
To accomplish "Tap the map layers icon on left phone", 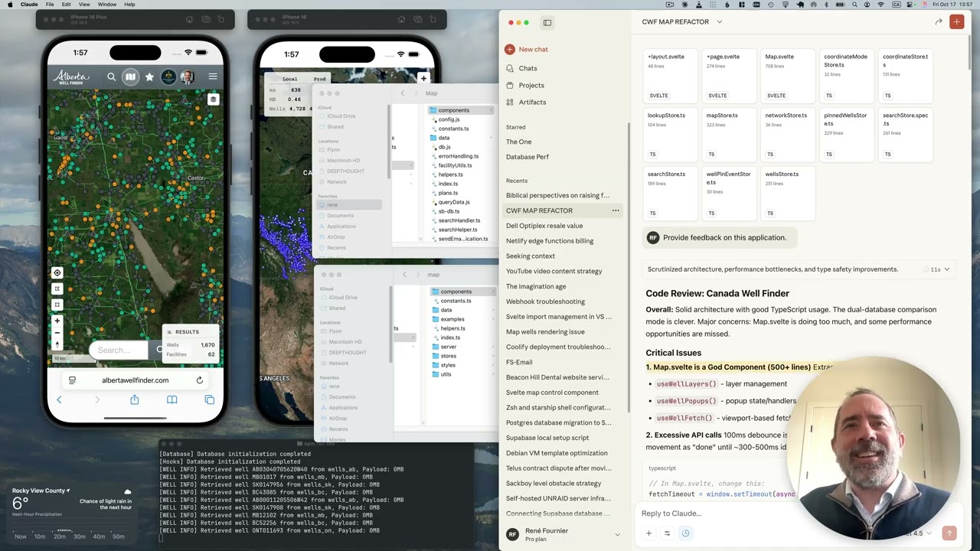I will tap(213, 99).
